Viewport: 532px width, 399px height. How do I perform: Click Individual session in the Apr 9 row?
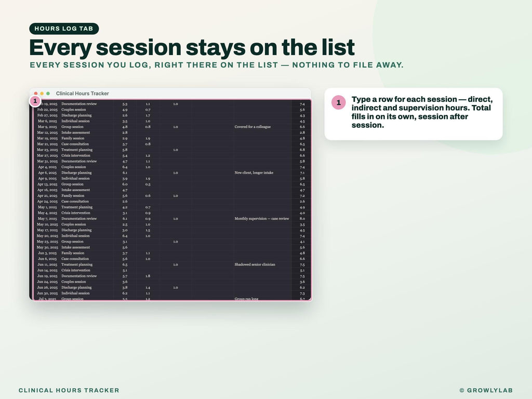tap(75, 179)
